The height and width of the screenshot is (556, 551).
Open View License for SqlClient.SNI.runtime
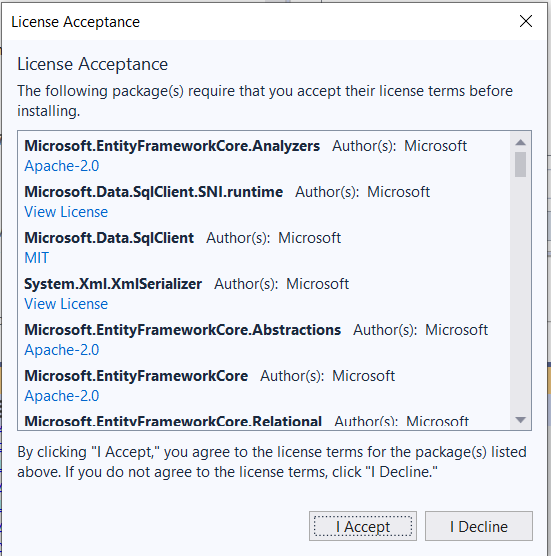[x=66, y=212]
